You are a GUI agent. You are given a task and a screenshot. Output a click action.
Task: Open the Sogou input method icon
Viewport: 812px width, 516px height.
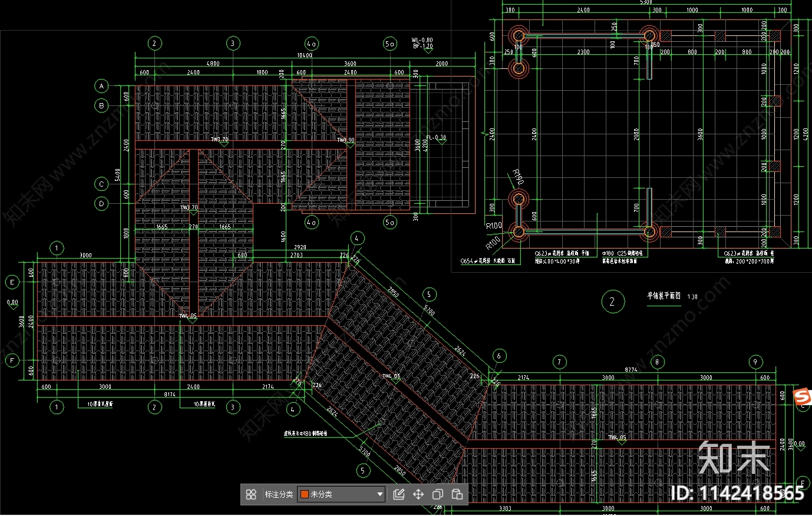[x=802, y=397]
